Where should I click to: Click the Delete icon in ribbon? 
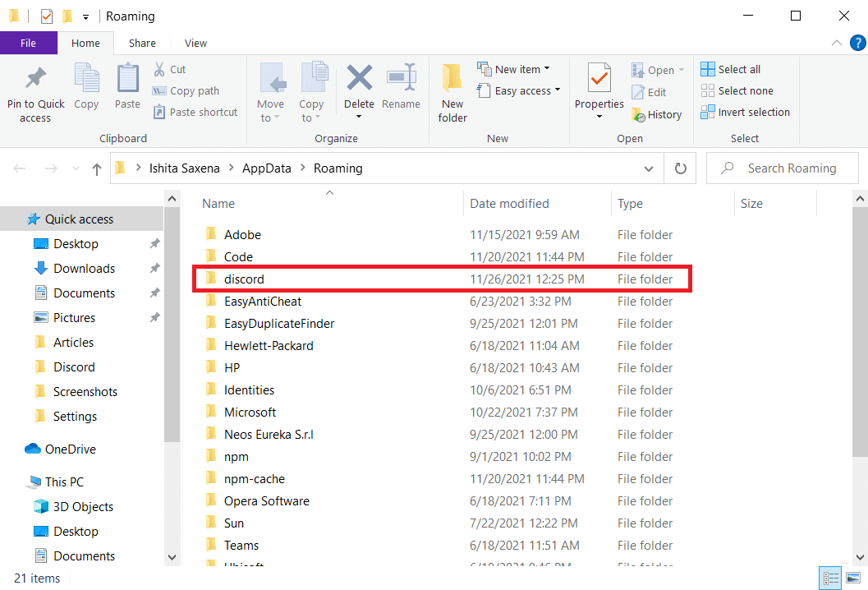(359, 80)
